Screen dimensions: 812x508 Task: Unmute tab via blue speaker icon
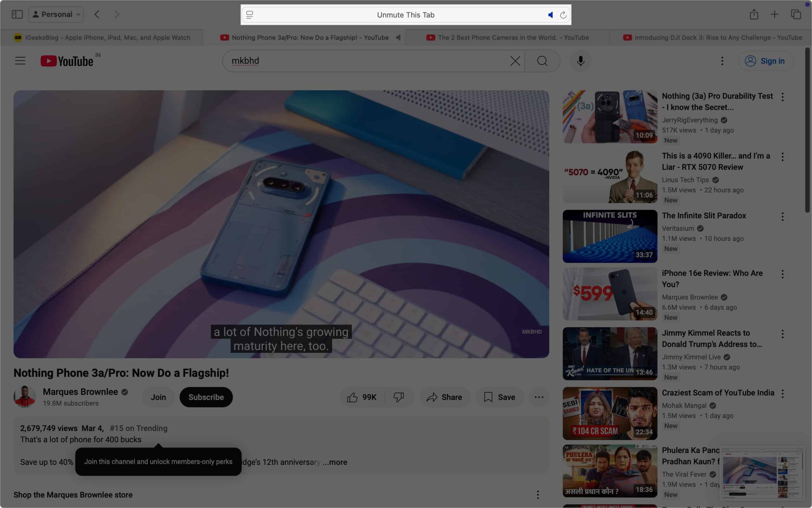click(x=550, y=15)
